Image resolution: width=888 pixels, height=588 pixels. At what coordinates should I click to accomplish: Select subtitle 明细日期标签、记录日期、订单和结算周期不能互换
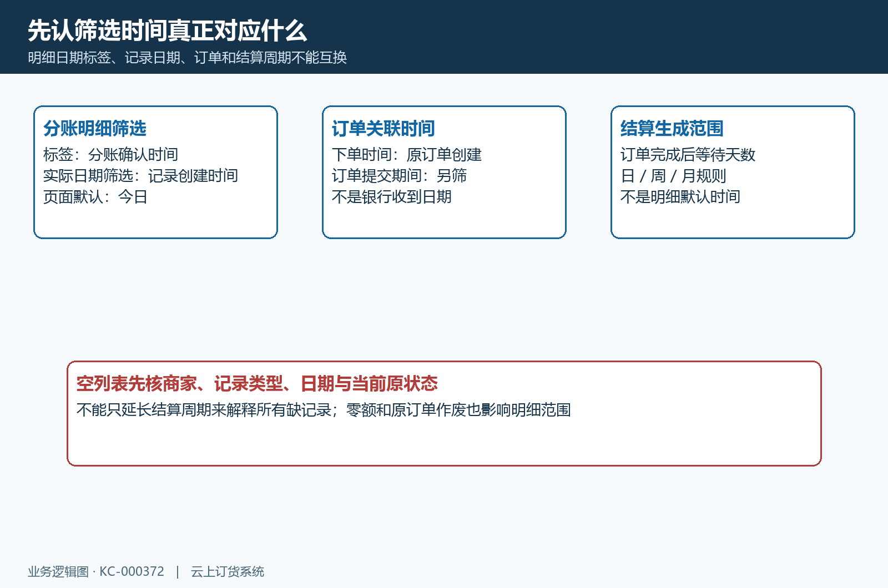188,58
